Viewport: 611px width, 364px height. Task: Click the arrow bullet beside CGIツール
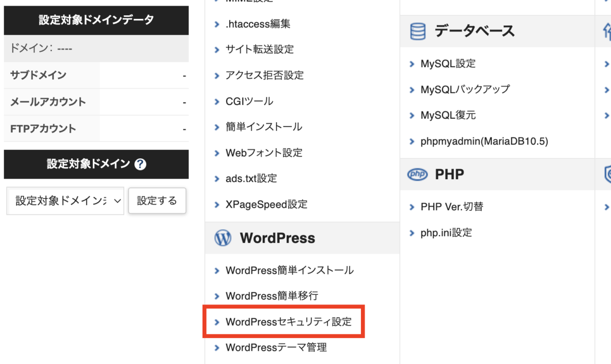coord(217,102)
